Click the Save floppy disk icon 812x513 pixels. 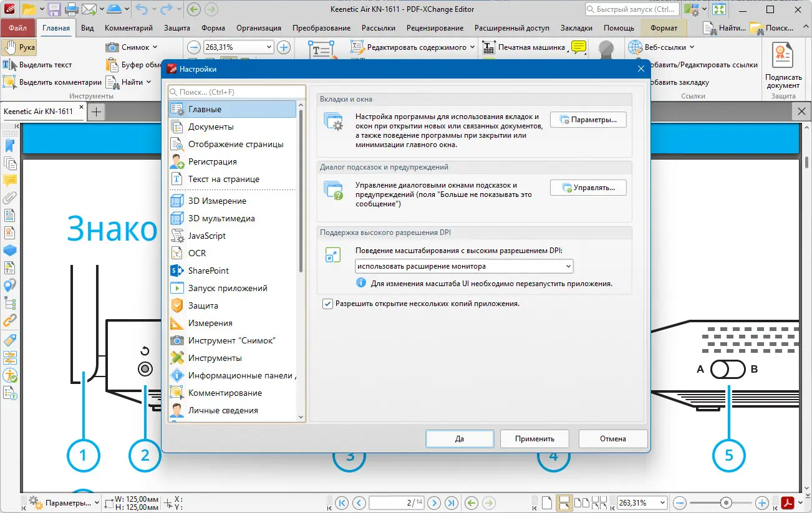[54, 9]
